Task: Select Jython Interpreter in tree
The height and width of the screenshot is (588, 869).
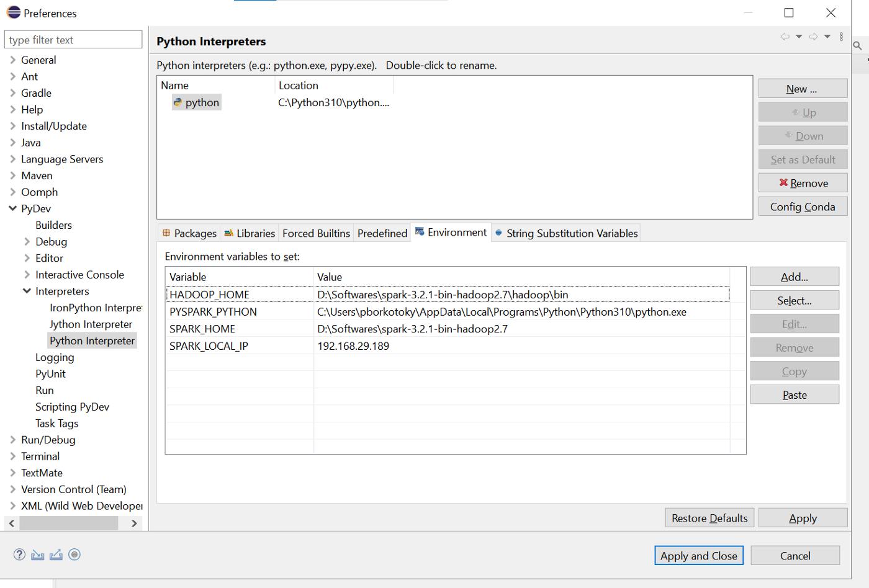Action: 91,324
